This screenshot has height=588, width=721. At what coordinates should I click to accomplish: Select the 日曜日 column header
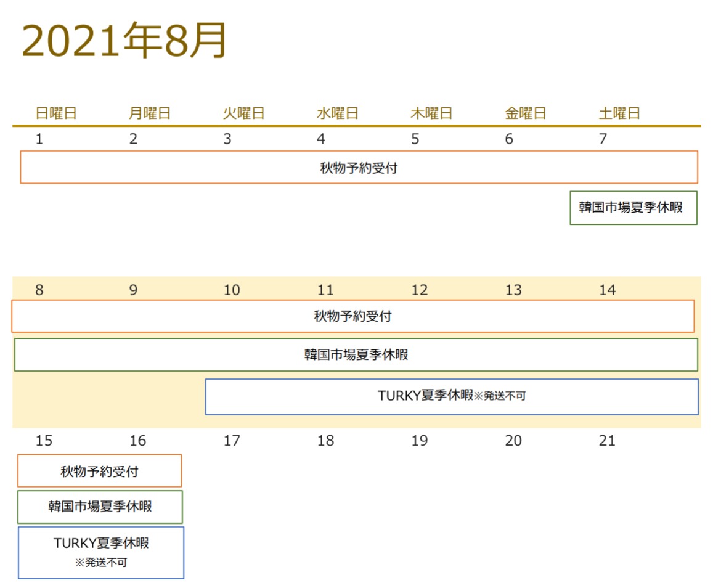pos(56,113)
